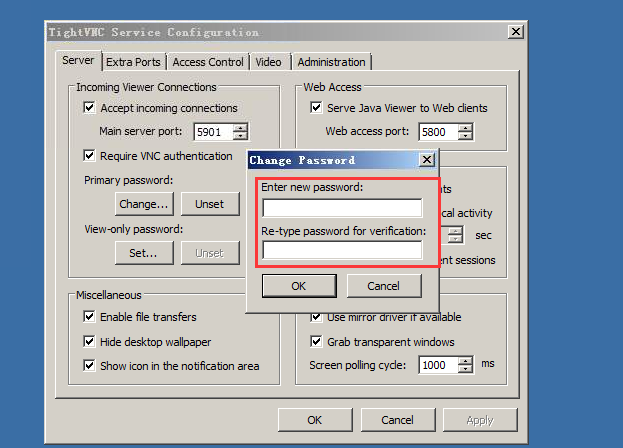Click OK in TightVNC Service Configuration window
The width and height of the screenshot is (623, 448).
click(315, 420)
